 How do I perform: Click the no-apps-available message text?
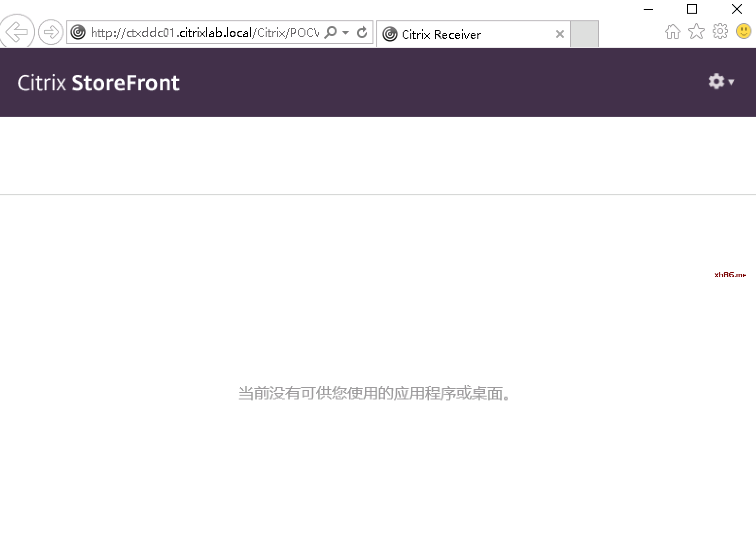(374, 393)
